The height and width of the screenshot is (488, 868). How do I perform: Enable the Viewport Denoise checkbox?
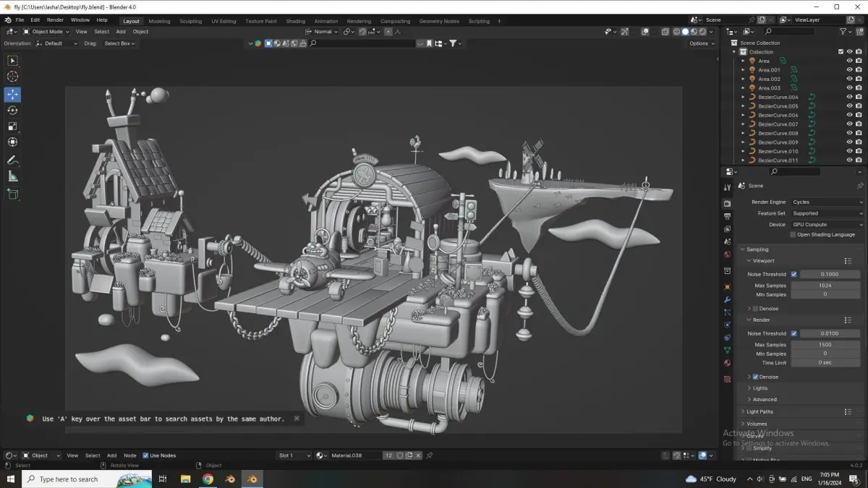click(x=756, y=309)
